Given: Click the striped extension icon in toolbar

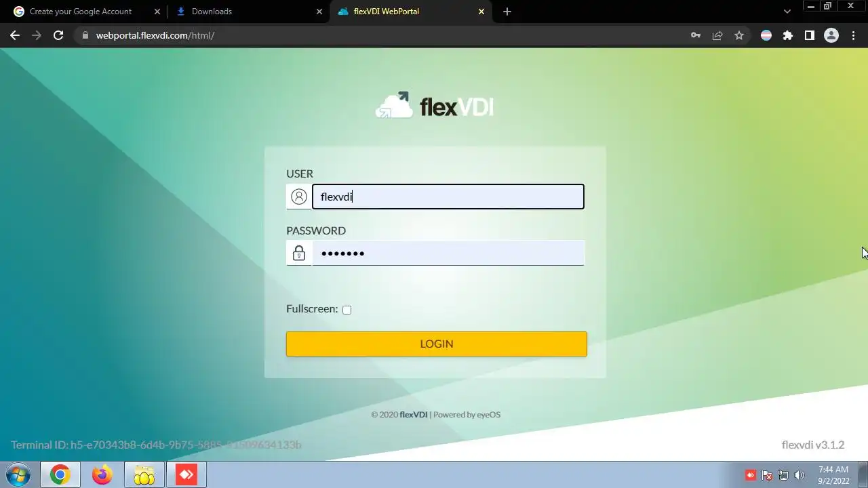Looking at the screenshot, I should pyautogui.click(x=766, y=35).
